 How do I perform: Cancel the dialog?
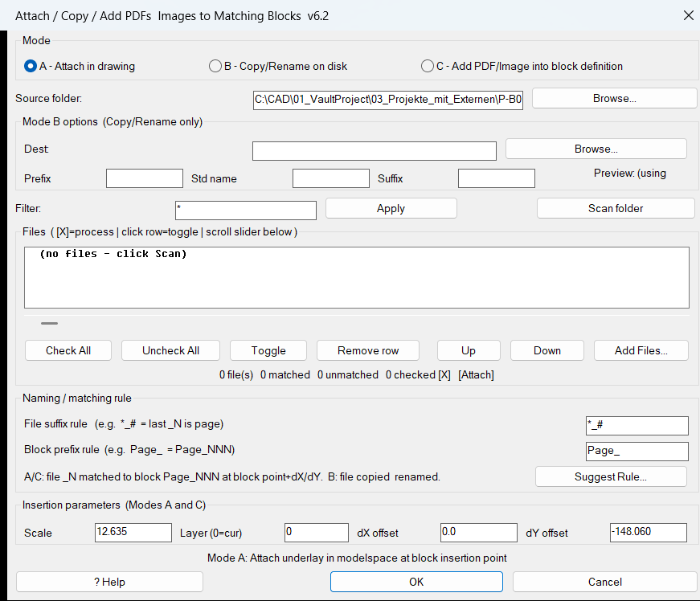(605, 582)
